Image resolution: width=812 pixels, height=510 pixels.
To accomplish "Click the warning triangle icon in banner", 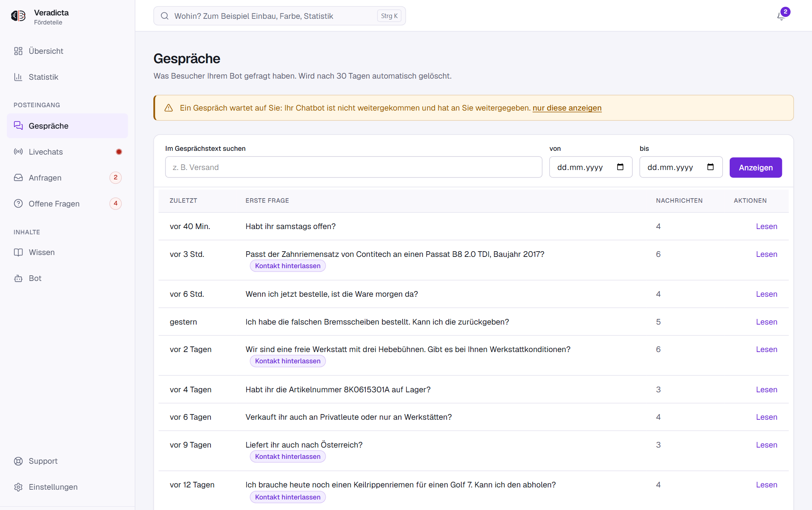I will tap(169, 108).
